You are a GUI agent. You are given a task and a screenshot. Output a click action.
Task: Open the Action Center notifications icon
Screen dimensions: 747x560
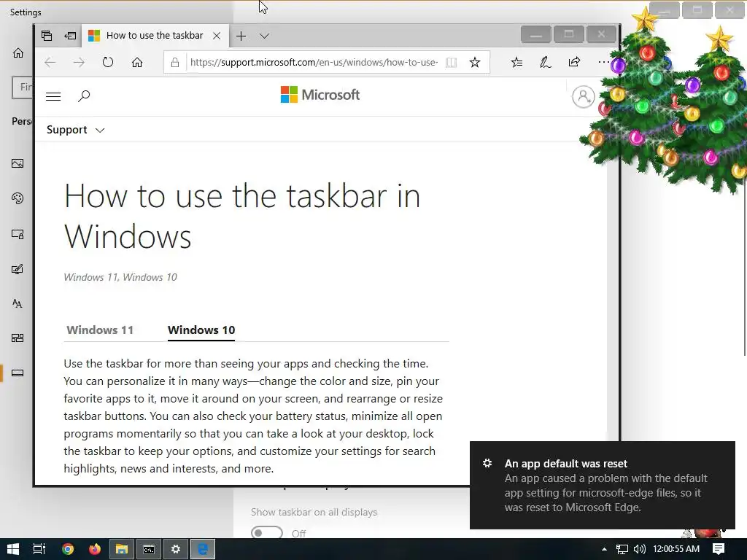point(719,549)
